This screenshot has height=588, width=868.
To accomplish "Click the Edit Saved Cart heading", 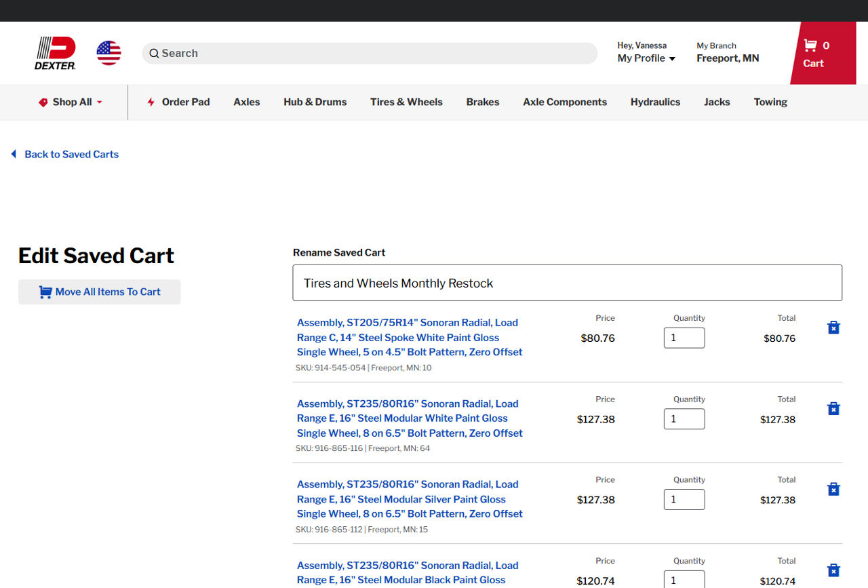I will click(96, 256).
